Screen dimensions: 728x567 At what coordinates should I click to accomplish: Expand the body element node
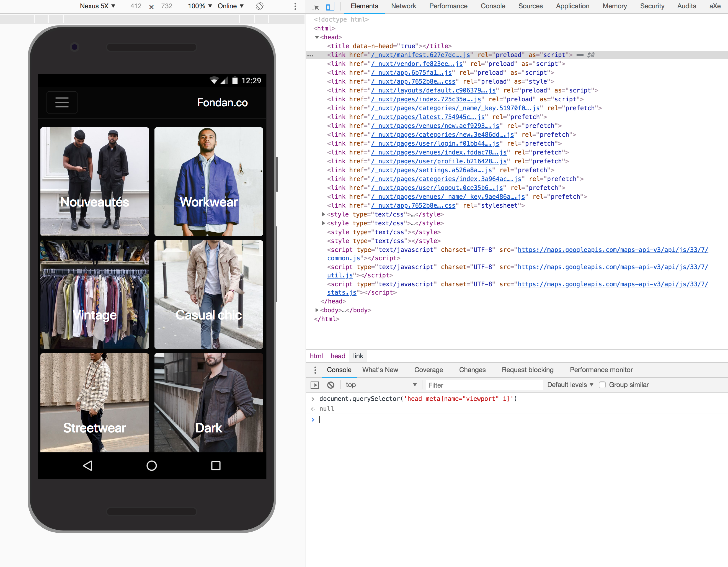[x=317, y=310]
